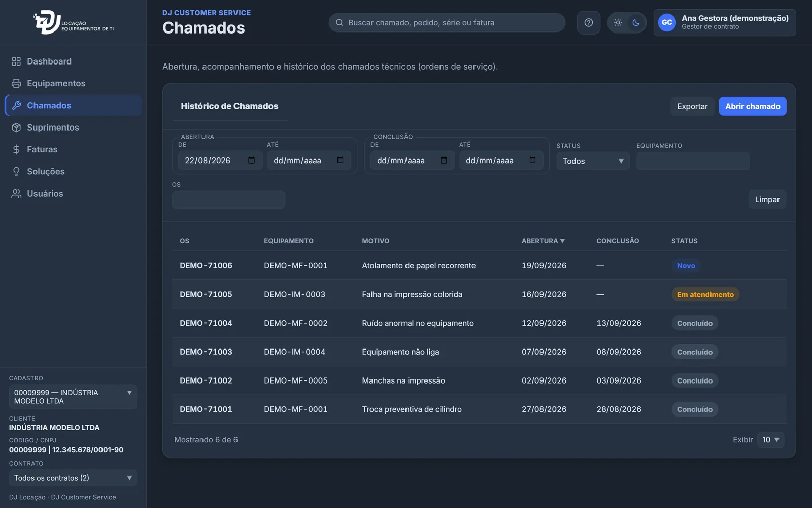The image size is (812, 508).
Task: Open the Faturas page
Action: pos(73,149)
